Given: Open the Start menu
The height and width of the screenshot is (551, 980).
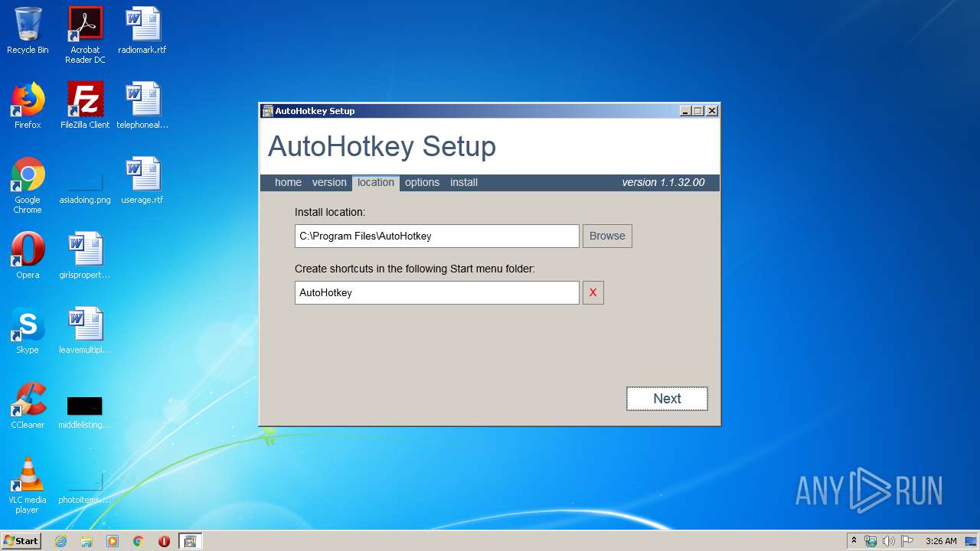Looking at the screenshot, I should (x=21, y=541).
